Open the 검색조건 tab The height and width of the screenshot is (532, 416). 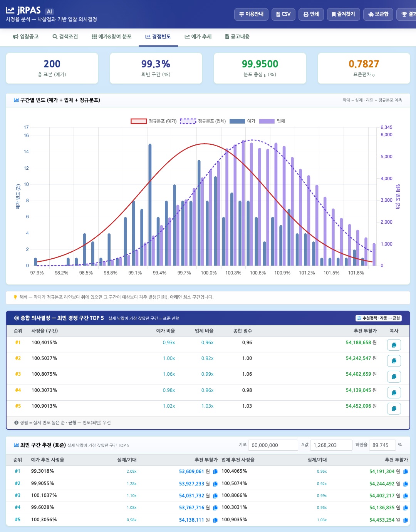pos(65,37)
